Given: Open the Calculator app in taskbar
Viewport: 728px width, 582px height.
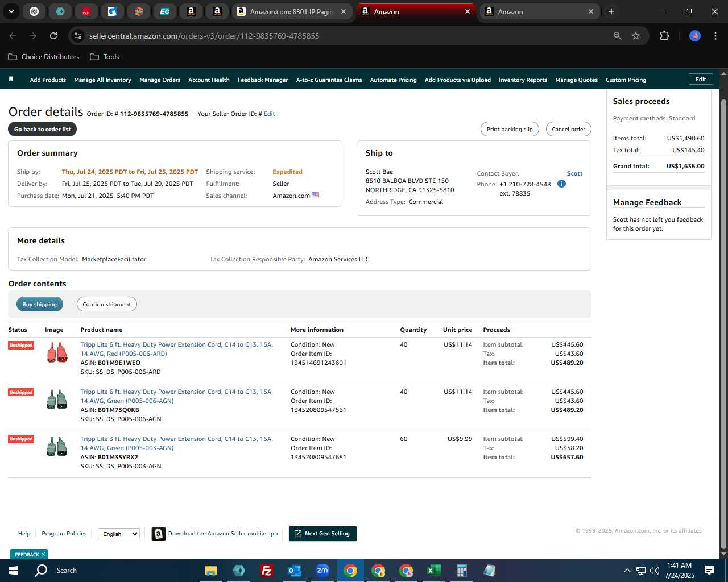Looking at the screenshot, I should [461, 571].
